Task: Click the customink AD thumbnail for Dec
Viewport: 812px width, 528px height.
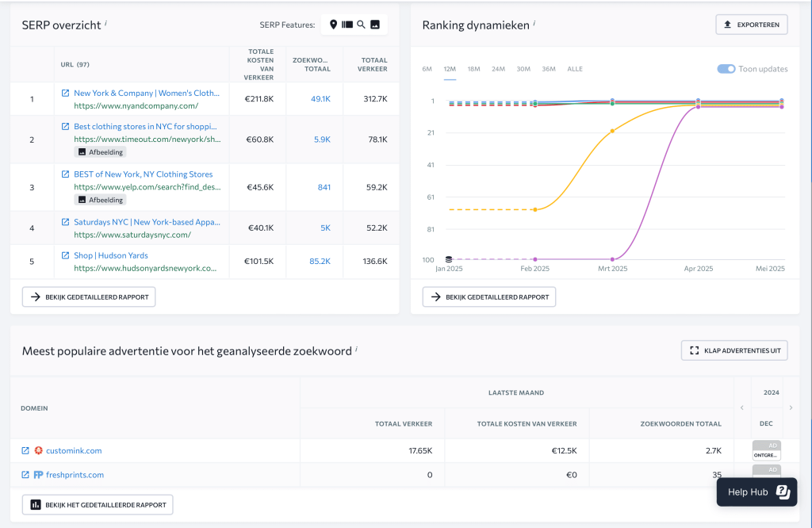Action: [767, 450]
